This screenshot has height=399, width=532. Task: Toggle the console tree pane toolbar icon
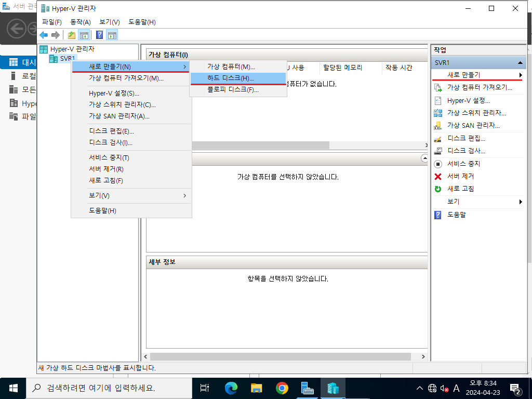[x=84, y=35]
